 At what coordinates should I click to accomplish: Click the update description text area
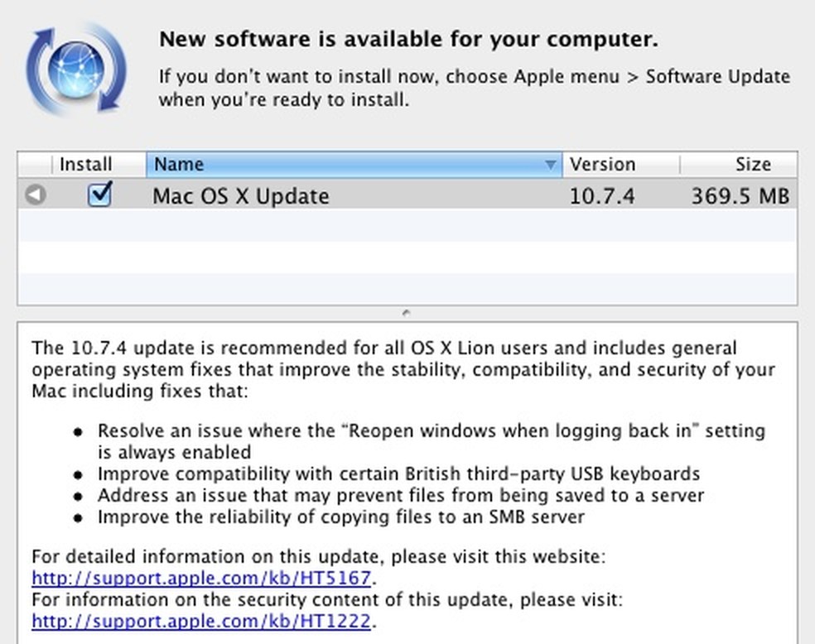pos(406,455)
